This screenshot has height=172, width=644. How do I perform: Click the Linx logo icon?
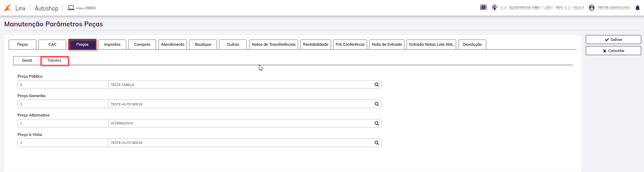8,8
